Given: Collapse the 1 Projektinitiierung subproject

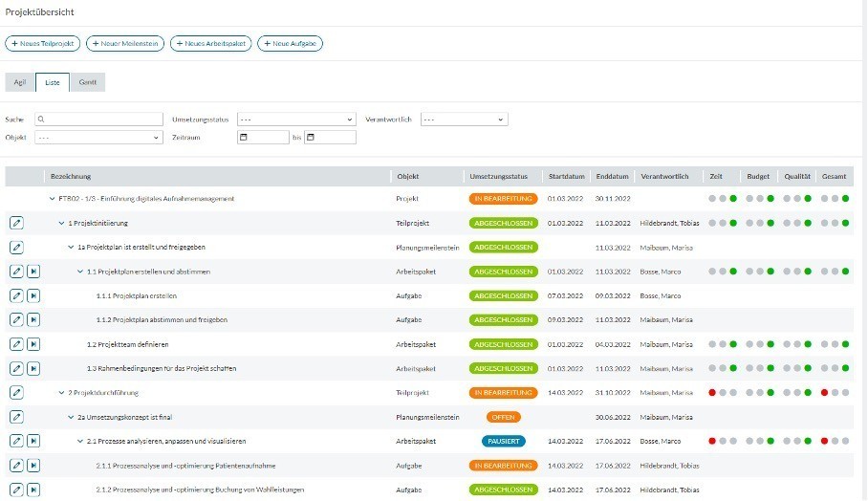Looking at the screenshot, I should coord(61,223).
